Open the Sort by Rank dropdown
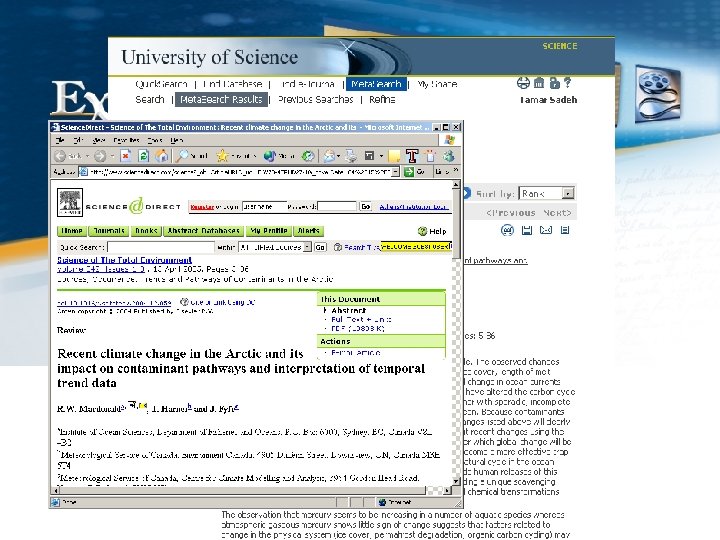 (568, 193)
